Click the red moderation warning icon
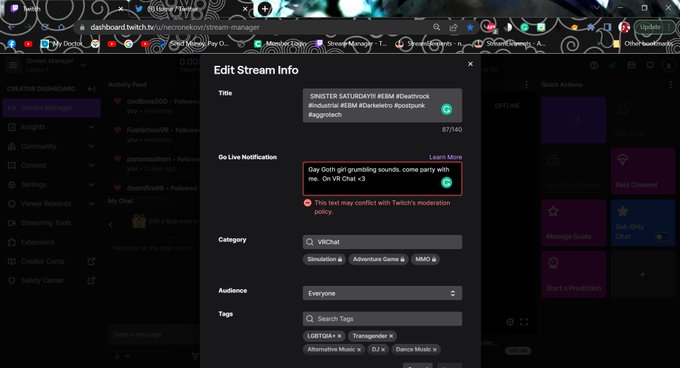The width and height of the screenshot is (680, 368). pos(307,203)
